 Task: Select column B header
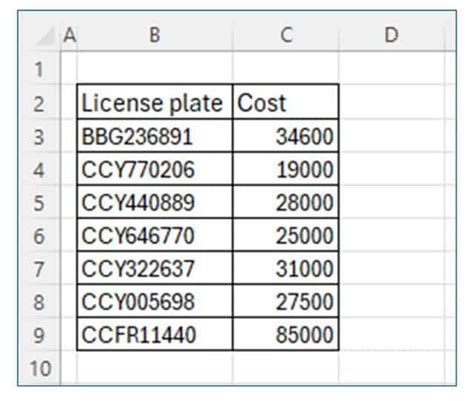click(x=155, y=35)
